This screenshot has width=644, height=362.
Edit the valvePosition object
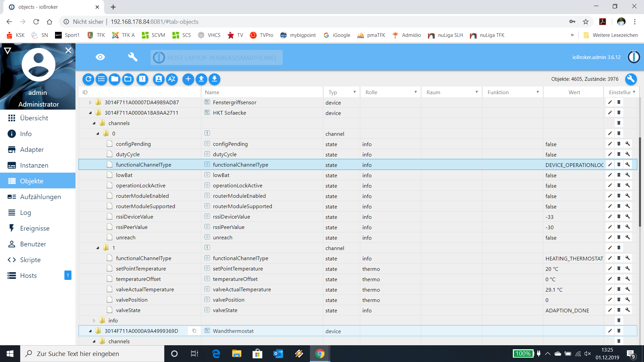pyautogui.click(x=610, y=300)
